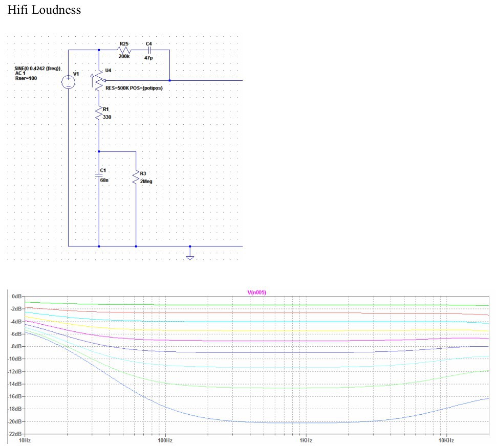Click the -14dB axis label

(15, 384)
